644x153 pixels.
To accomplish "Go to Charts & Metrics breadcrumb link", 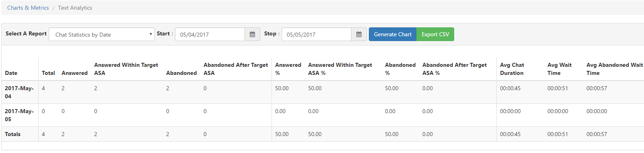I will tap(28, 8).
